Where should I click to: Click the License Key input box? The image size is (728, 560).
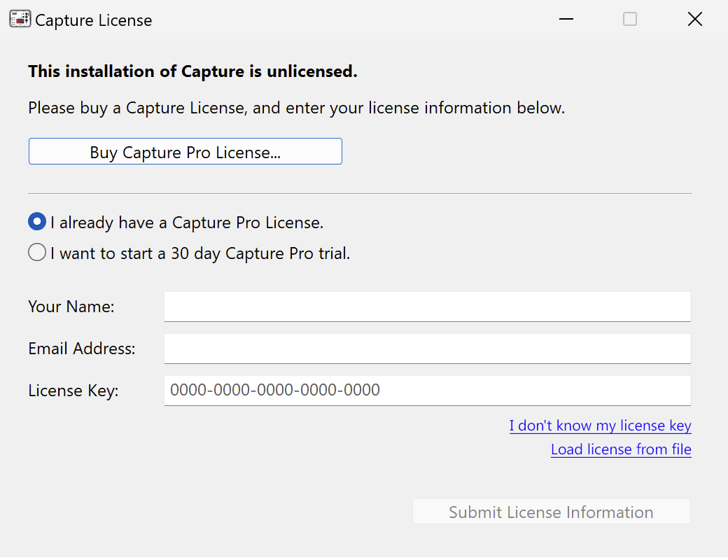(428, 391)
